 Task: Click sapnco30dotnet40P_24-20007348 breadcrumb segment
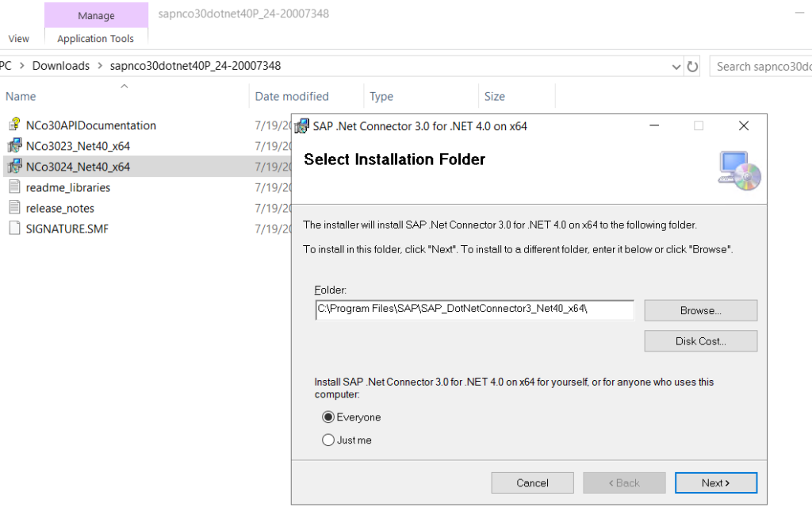pyautogui.click(x=195, y=66)
